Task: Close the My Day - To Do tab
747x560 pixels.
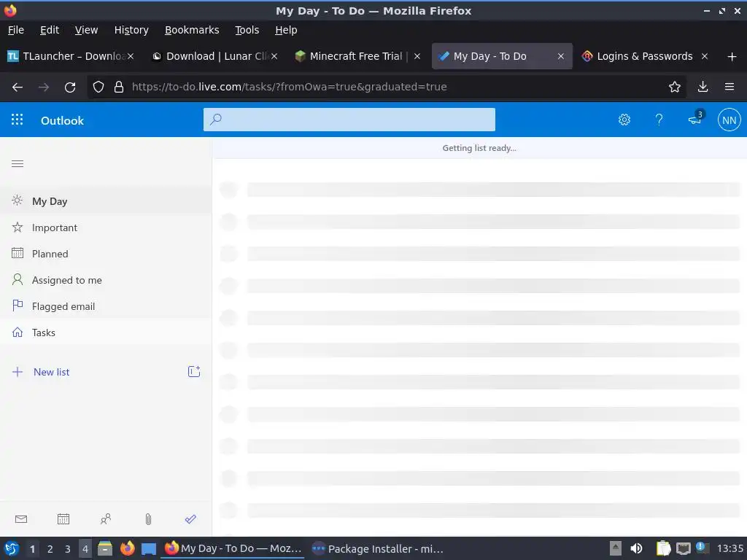Action: click(x=561, y=56)
